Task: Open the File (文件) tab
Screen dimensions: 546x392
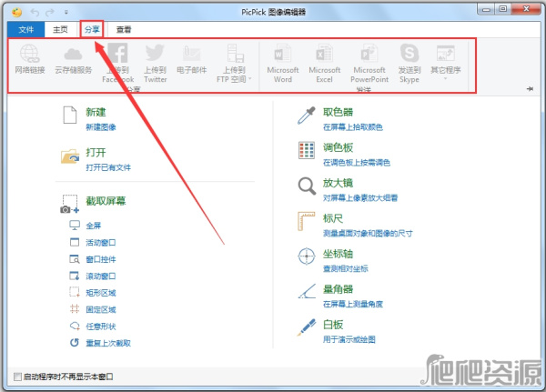Action: coord(26,30)
